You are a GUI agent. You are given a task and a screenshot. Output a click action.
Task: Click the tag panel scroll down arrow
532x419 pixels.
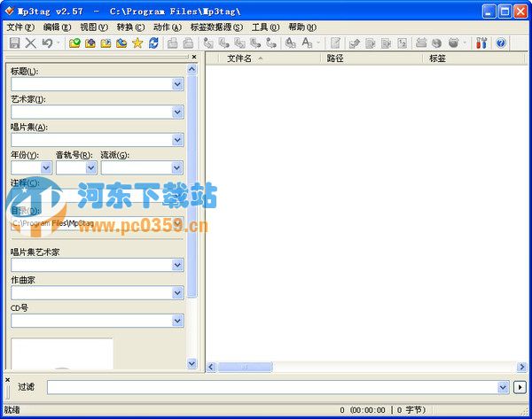click(192, 363)
